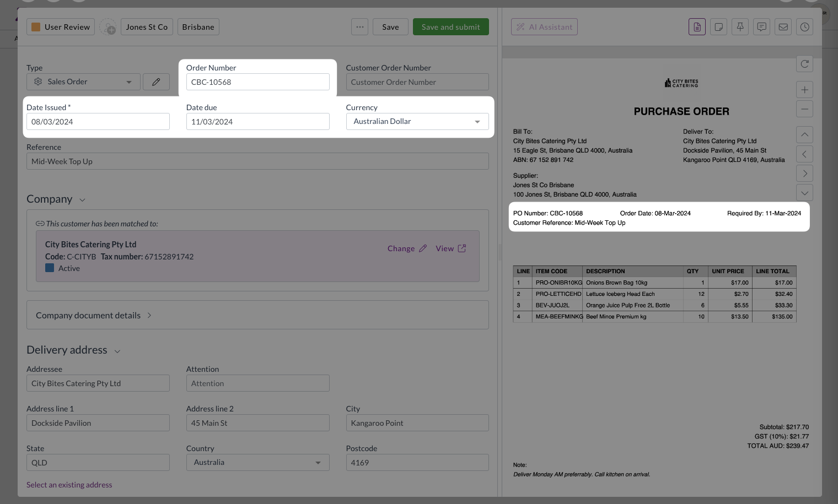The width and height of the screenshot is (838, 504).
Task: Zoom out of document preview
Action: 804,109
